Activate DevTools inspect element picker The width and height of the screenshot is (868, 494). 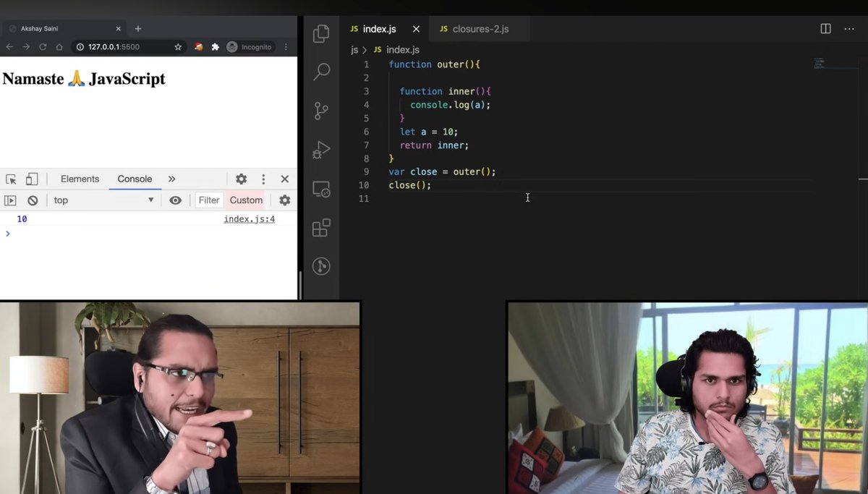click(x=11, y=179)
